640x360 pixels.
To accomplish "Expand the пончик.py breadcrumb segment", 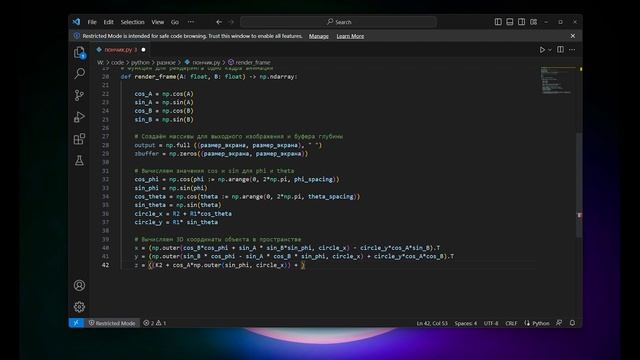I will [x=202, y=62].
